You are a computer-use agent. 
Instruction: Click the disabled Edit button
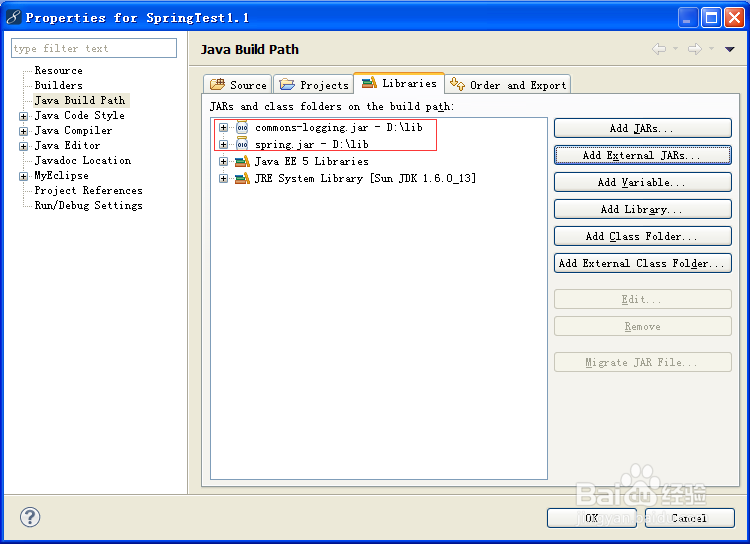coord(642,300)
